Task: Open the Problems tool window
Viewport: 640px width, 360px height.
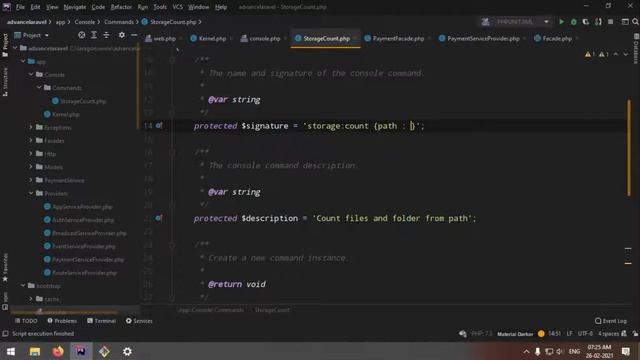Action: (x=62, y=321)
